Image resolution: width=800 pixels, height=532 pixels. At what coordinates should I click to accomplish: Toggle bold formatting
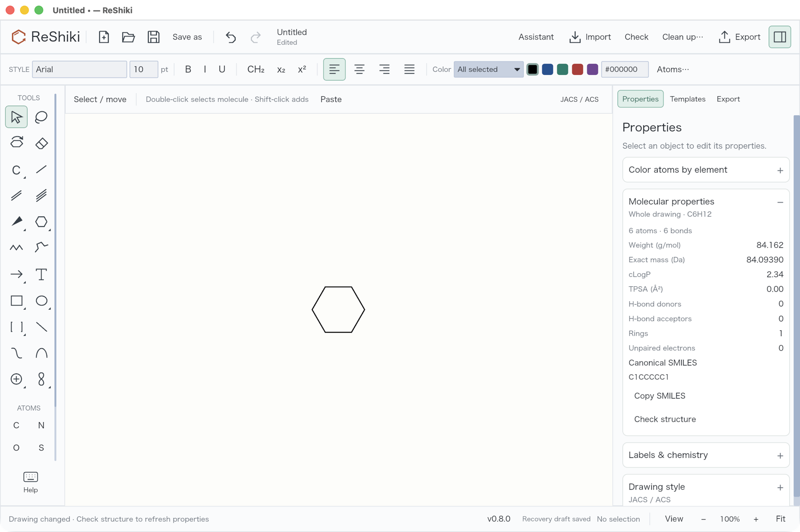(188, 69)
